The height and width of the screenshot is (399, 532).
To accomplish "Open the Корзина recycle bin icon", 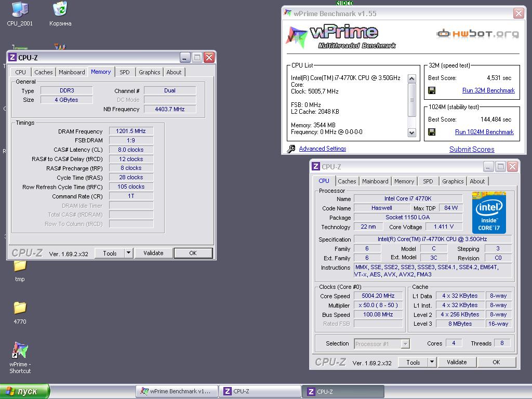I will pos(60,14).
